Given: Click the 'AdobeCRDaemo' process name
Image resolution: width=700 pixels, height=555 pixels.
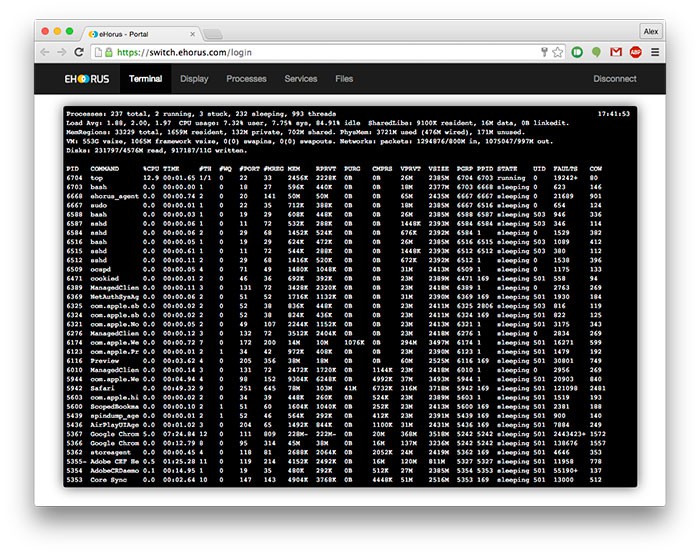Looking at the screenshot, I should coord(114,471).
